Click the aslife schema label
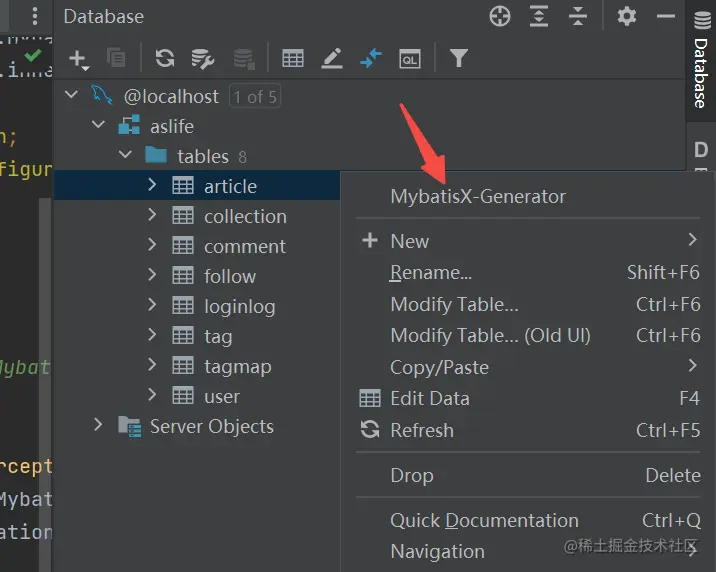Viewport: 716px width, 572px height. 172,126
